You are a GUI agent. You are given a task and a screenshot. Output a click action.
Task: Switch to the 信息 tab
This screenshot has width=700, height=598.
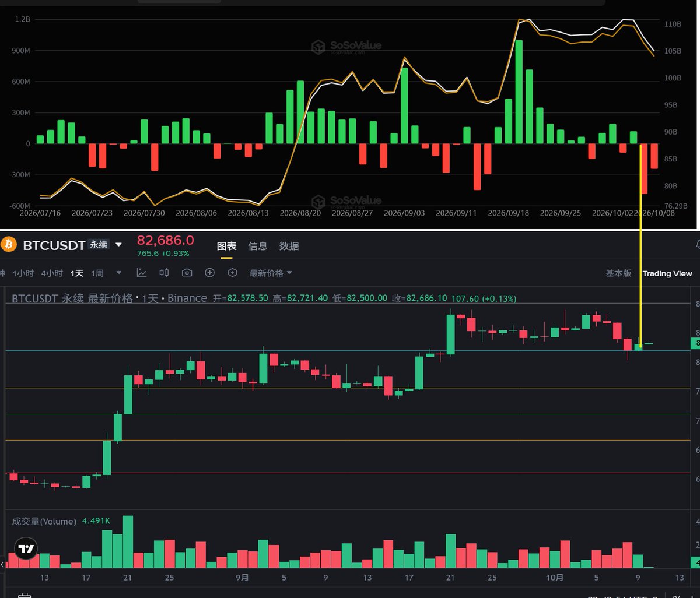(x=257, y=246)
